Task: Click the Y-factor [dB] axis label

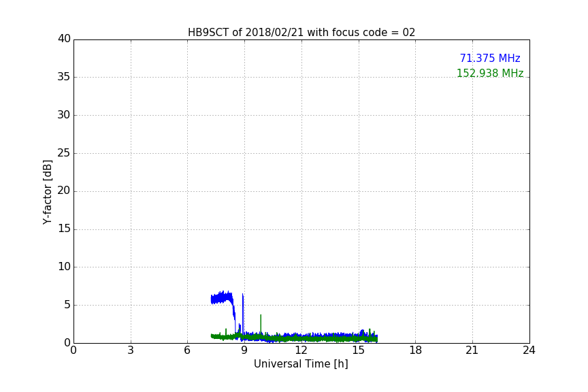Action: pyautogui.click(x=47, y=192)
